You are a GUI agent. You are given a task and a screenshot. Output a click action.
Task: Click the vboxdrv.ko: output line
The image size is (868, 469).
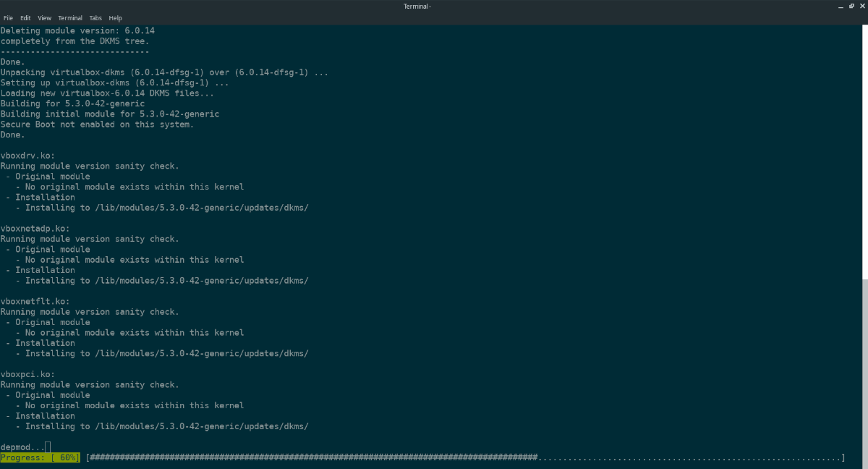(28, 156)
